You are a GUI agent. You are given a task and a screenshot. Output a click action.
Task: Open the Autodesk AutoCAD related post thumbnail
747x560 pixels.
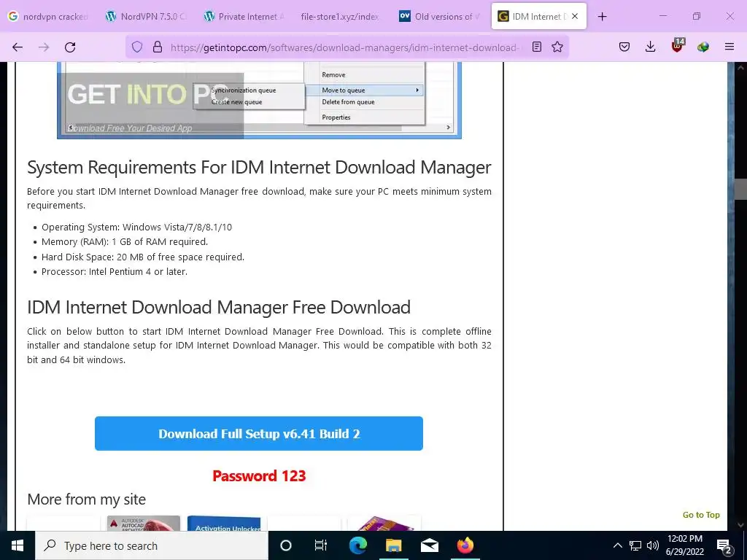tap(144, 523)
